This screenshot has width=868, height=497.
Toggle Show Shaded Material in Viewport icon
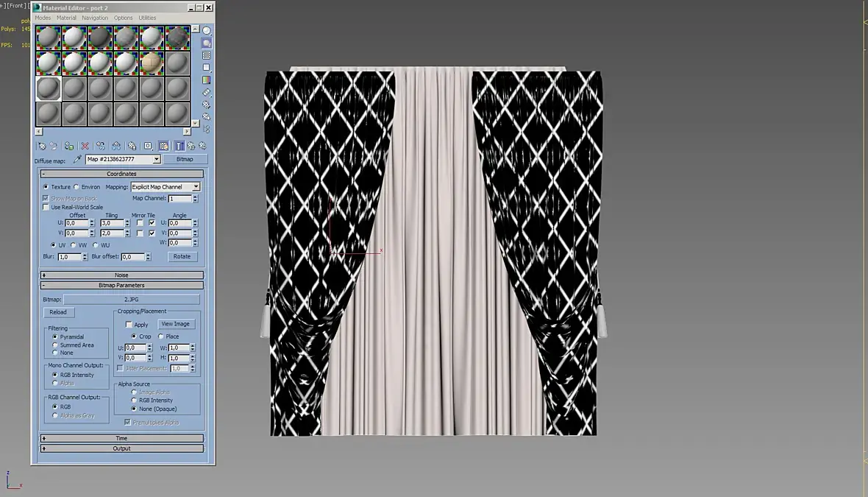click(x=163, y=146)
